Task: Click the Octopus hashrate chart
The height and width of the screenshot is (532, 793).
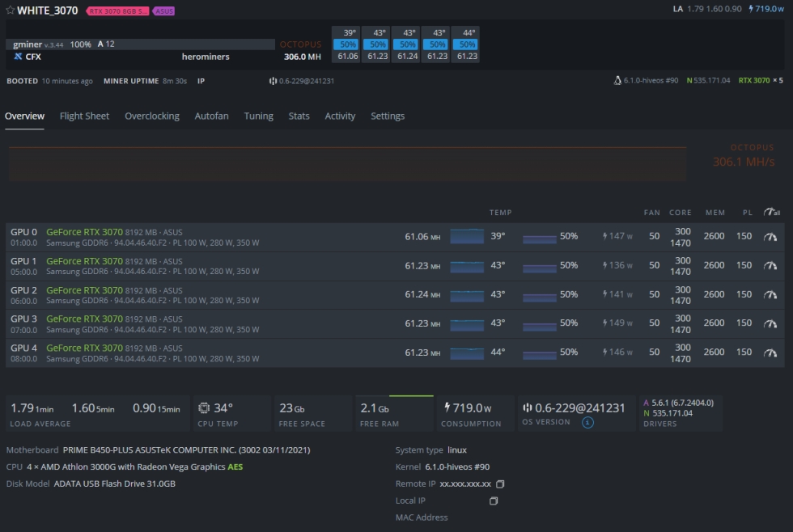Action: click(347, 163)
